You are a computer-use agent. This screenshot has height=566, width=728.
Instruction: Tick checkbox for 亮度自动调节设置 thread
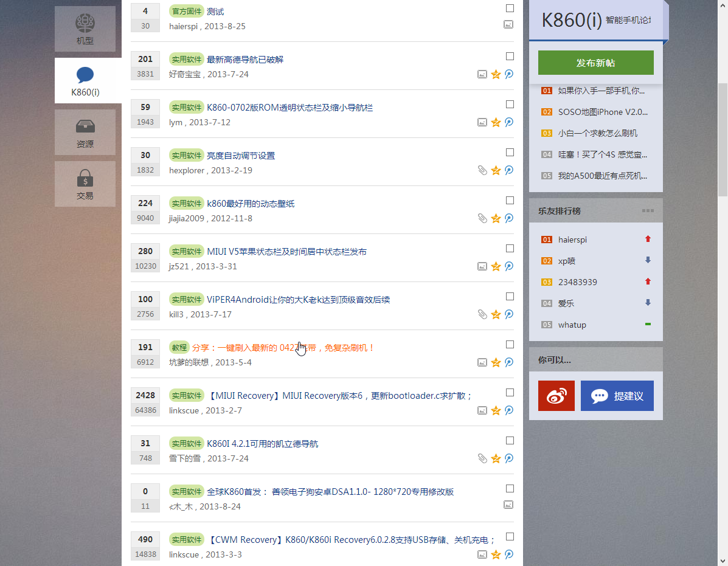510,152
